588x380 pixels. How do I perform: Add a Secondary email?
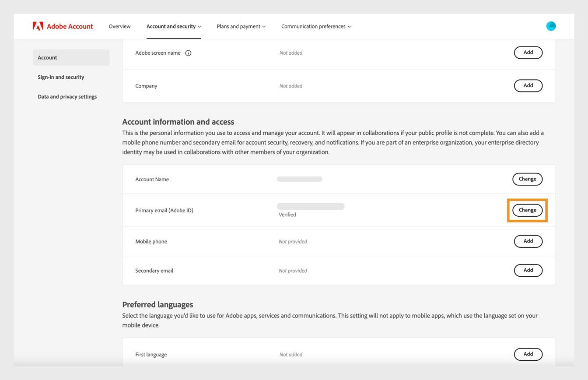click(x=528, y=270)
